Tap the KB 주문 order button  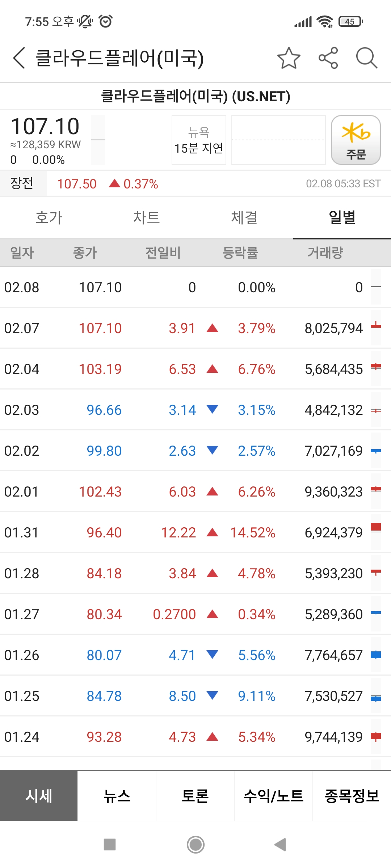[x=356, y=140]
